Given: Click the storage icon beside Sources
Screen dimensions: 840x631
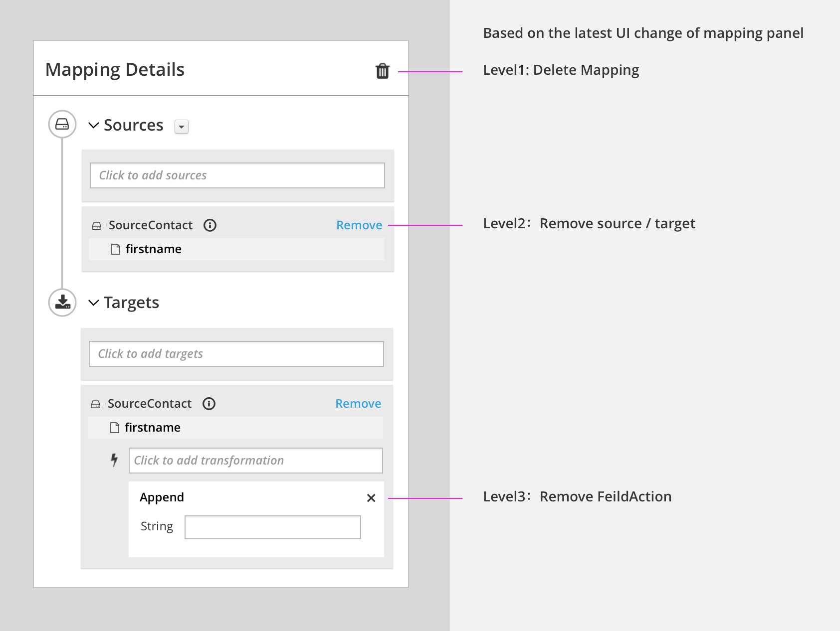Looking at the screenshot, I should pos(62,125).
